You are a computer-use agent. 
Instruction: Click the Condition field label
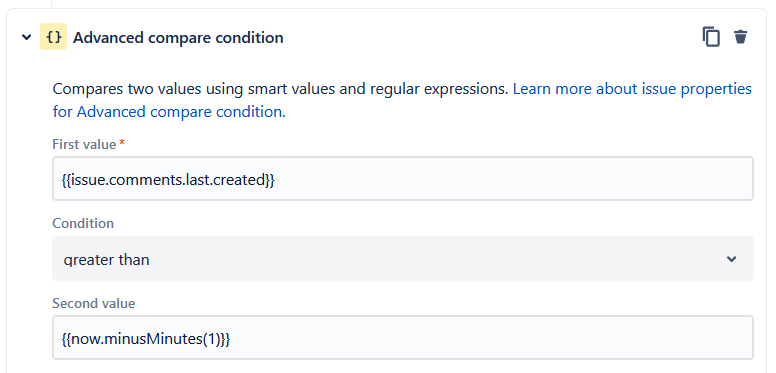point(83,224)
